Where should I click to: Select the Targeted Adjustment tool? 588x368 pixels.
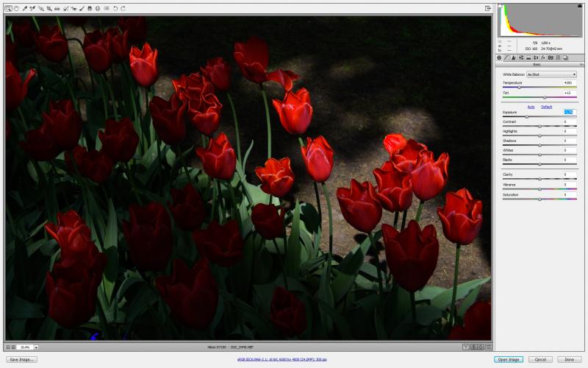tap(41, 8)
